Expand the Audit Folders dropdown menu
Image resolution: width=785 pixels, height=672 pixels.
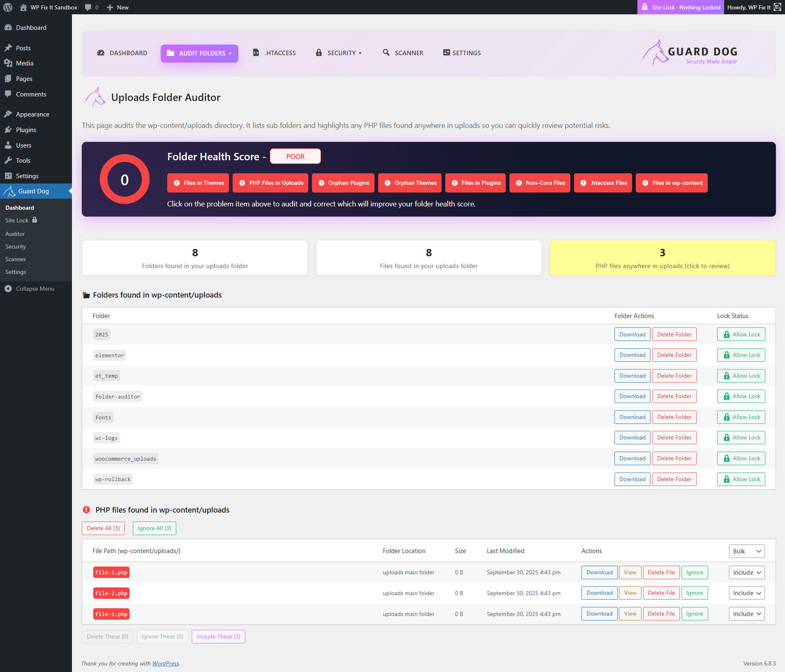200,54
